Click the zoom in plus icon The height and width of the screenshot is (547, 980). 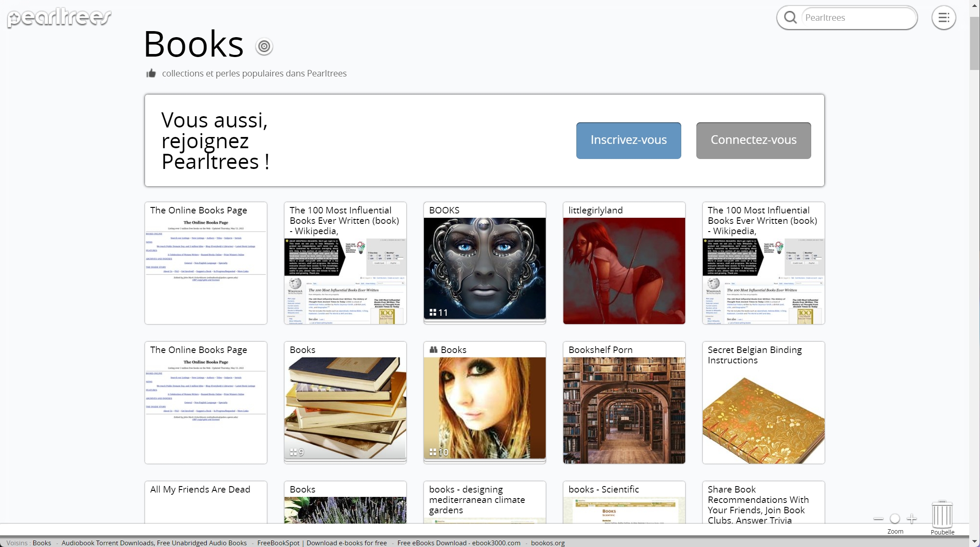pos(912,518)
